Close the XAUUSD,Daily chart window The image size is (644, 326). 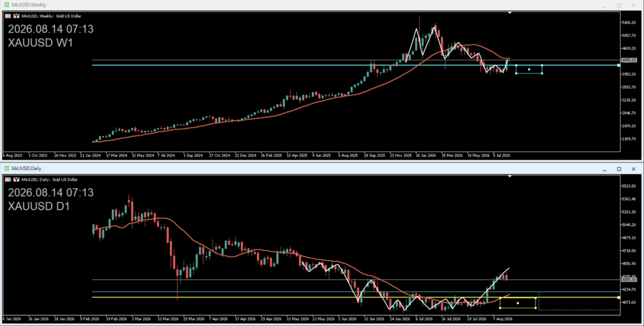click(633, 169)
